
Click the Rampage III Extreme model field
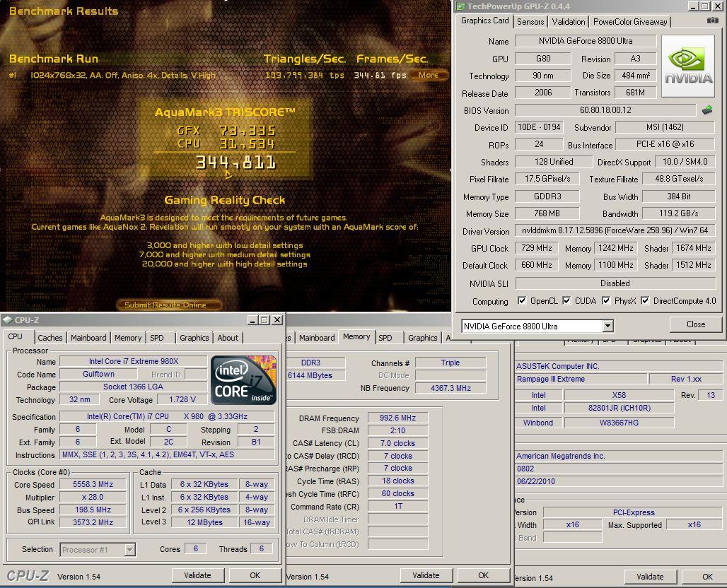581,379
